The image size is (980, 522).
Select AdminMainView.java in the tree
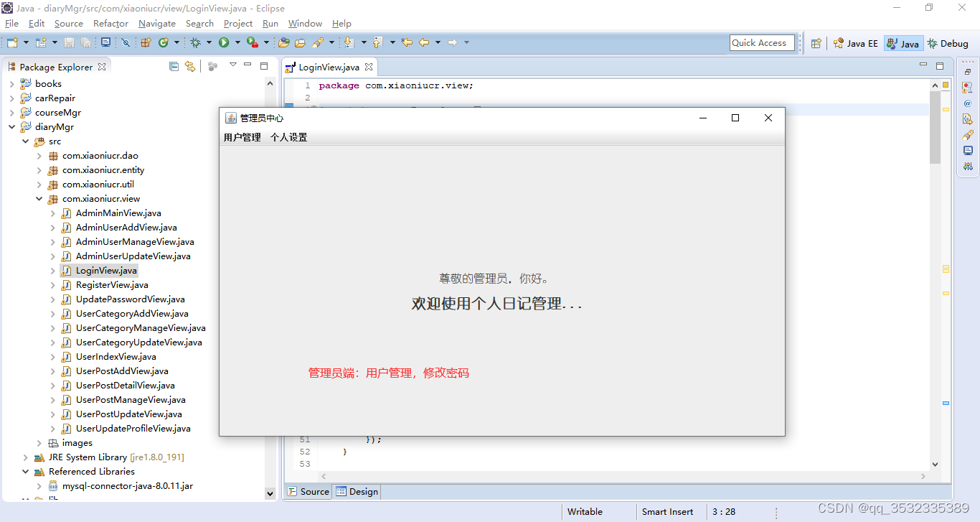(118, 213)
